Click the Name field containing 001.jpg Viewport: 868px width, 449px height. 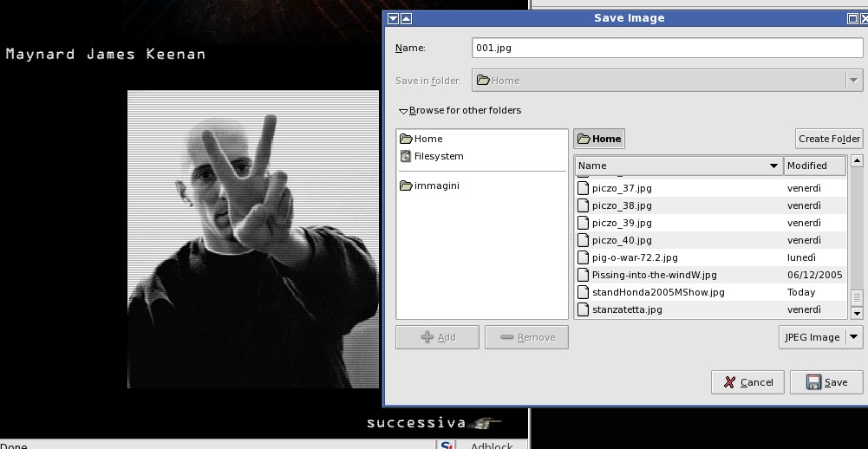coord(667,49)
